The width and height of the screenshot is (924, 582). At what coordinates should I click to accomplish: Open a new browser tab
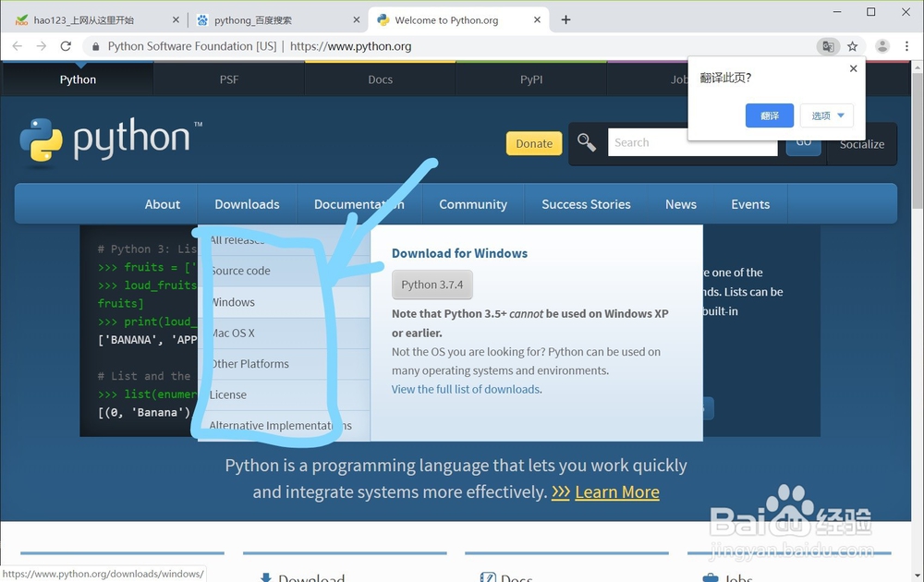565,20
